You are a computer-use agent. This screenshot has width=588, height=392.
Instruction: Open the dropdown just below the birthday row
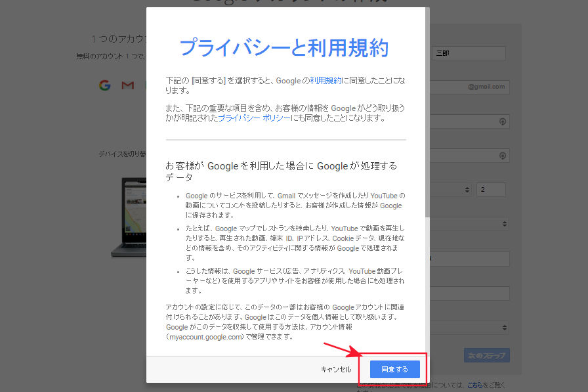coord(470,224)
